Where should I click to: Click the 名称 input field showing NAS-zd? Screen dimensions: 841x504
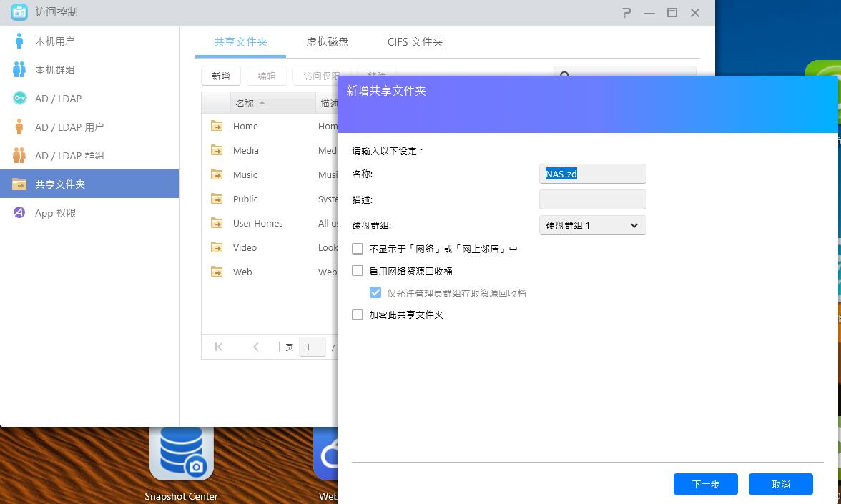(x=592, y=174)
